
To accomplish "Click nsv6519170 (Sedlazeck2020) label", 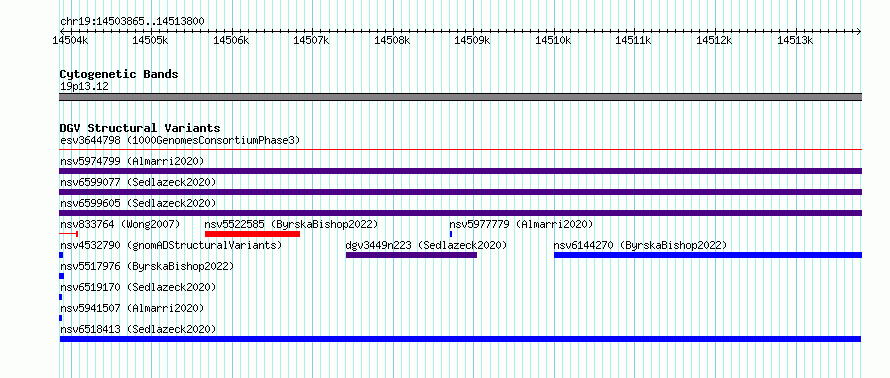I will point(138,287).
